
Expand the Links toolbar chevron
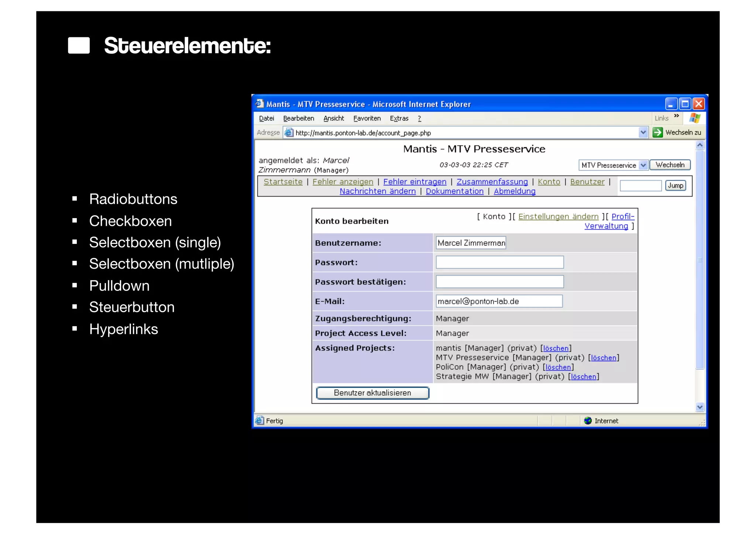point(677,116)
